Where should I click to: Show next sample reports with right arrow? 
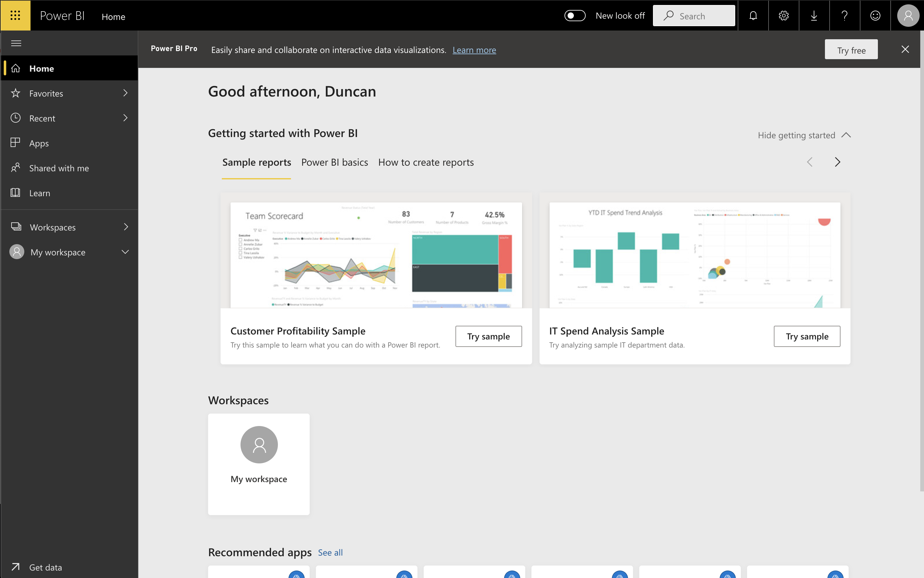coord(837,162)
